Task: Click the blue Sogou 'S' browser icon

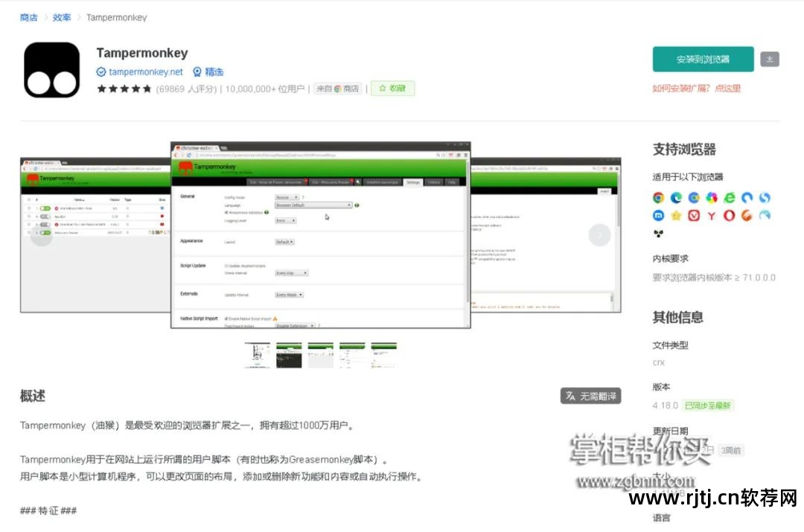Action: click(765, 198)
